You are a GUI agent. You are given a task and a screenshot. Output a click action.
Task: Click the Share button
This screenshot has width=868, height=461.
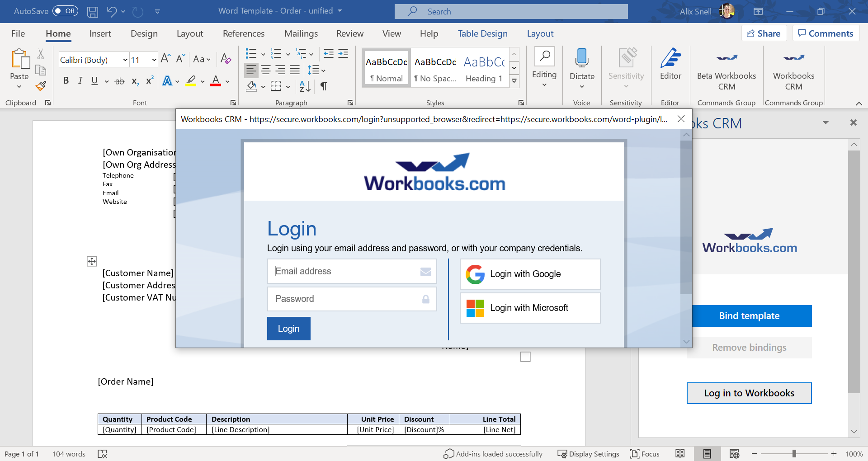click(764, 33)
